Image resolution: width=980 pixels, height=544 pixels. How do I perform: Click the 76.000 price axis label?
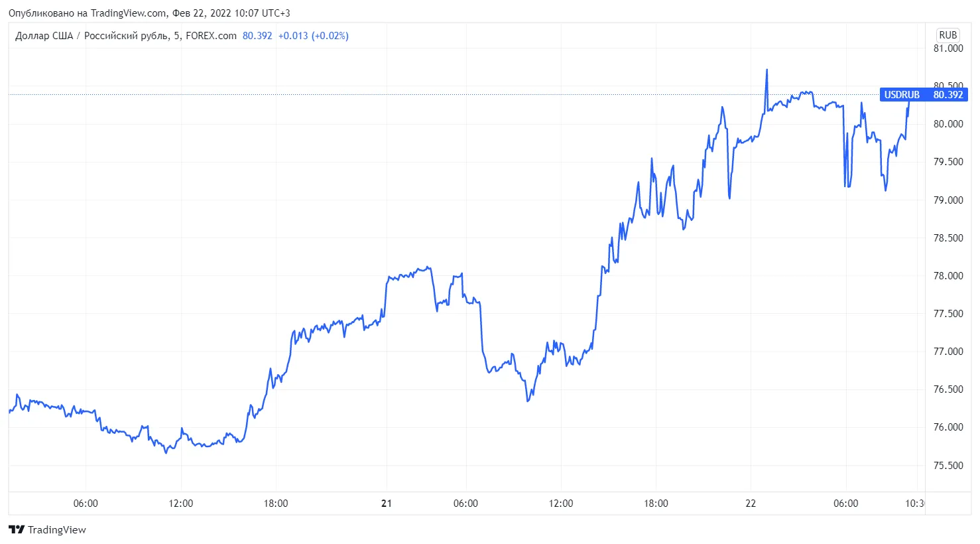click(948, 427)
